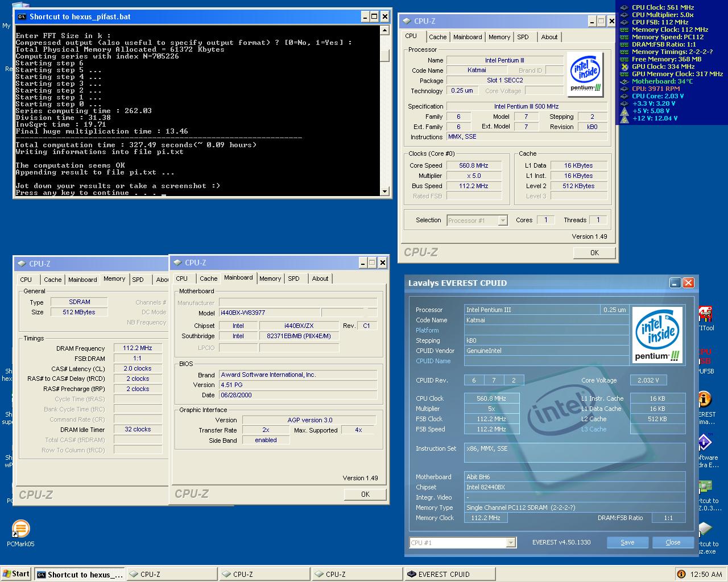This screenshot has width=728, height=582.
Task: Click the Platform link in EVEREST CPUID
Action: pos(427,330)
